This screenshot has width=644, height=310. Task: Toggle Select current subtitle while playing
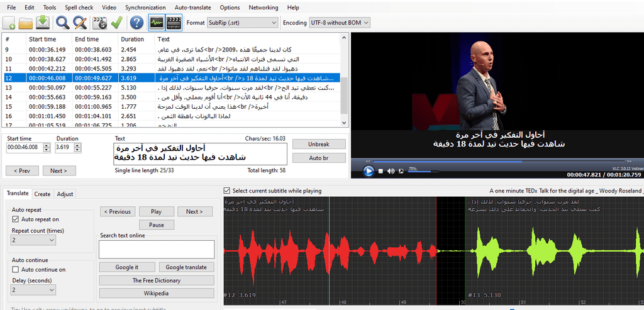pos(226,191)
